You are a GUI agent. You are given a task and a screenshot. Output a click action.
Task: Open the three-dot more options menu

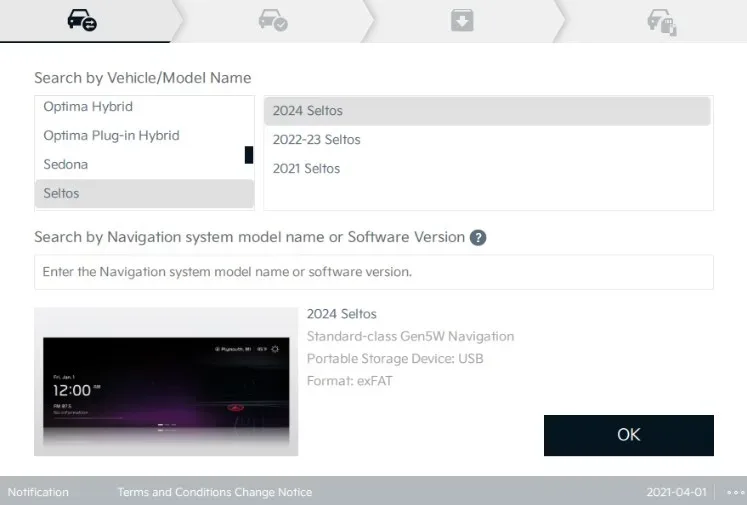coord(736,492)
